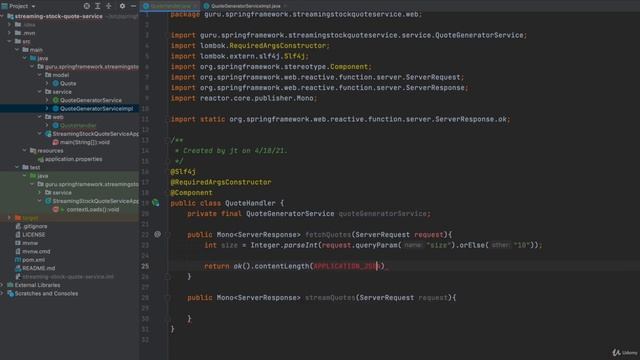Collapse the src folder
This screenshot has width=640, height=360.
(10, 41)
